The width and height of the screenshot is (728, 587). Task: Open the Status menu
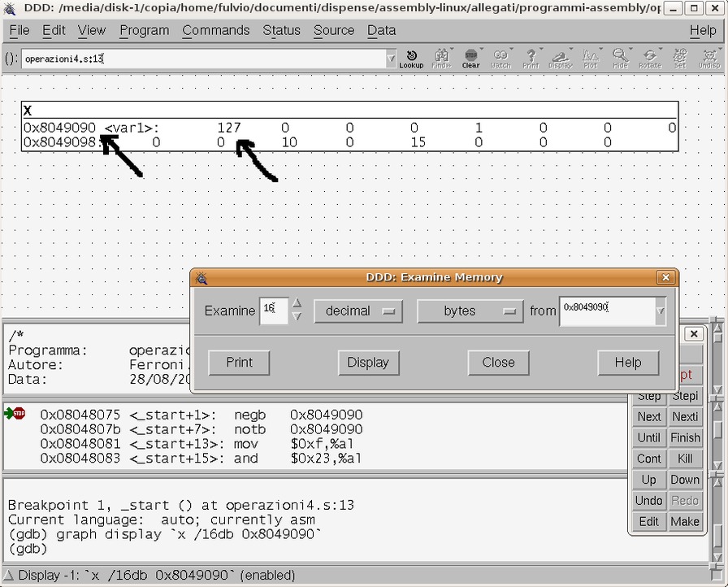281,30
